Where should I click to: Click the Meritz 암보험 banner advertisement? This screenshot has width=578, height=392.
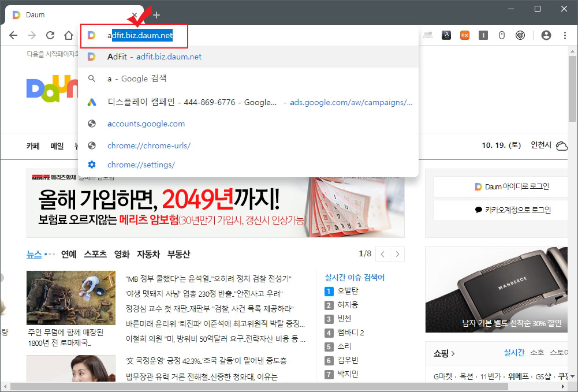pos(215,203)
